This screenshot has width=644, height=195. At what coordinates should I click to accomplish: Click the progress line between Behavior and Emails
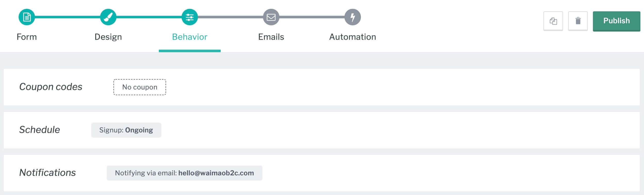pyautogui.click(x=230, y=17)
